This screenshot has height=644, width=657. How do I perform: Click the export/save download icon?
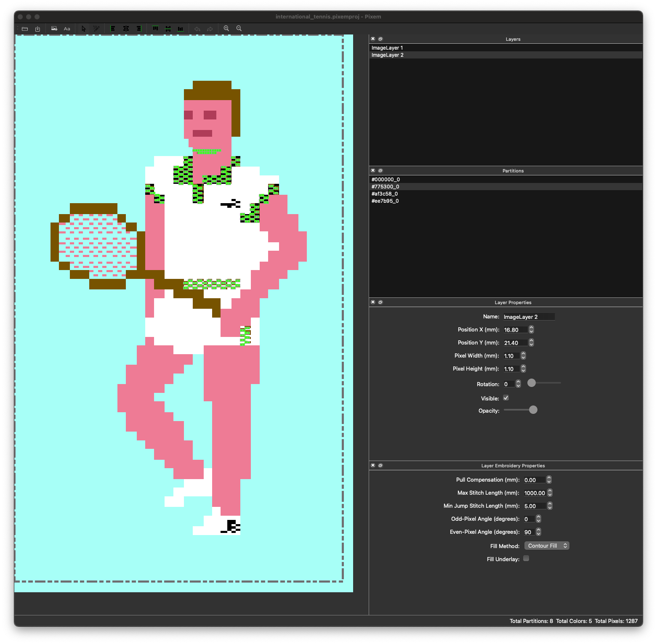(37, 29)
